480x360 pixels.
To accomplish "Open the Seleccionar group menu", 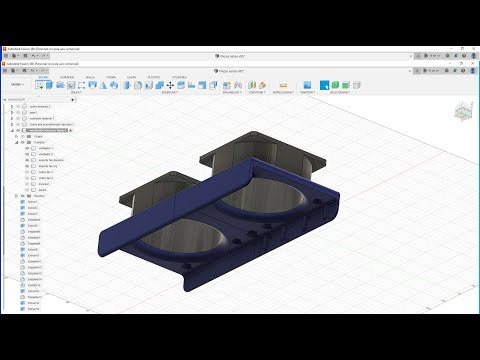I will click(x=340, y=92).
